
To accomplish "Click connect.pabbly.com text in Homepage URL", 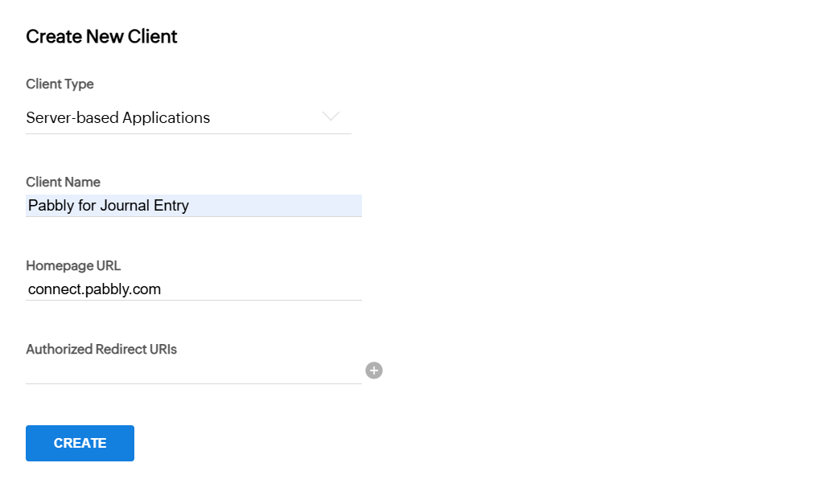I will coord(94,289).
